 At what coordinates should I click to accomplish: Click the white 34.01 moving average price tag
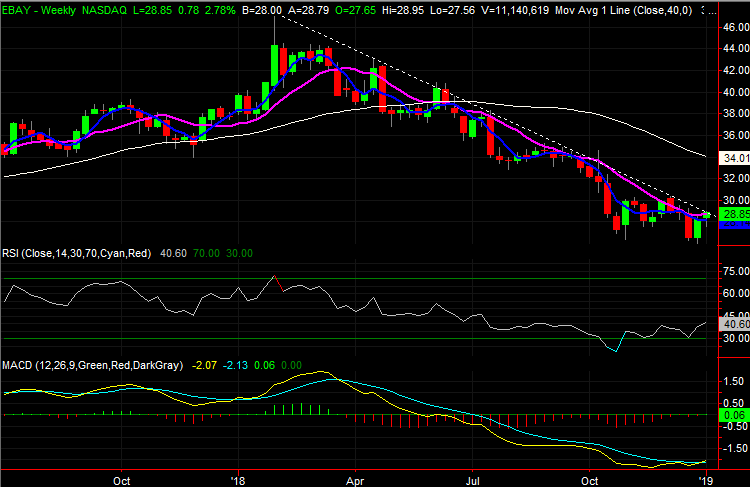point(736,157)
